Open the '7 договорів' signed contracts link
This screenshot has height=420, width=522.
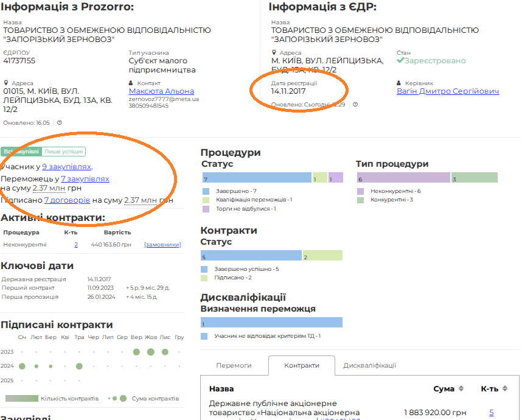click(x=67, y=200)
